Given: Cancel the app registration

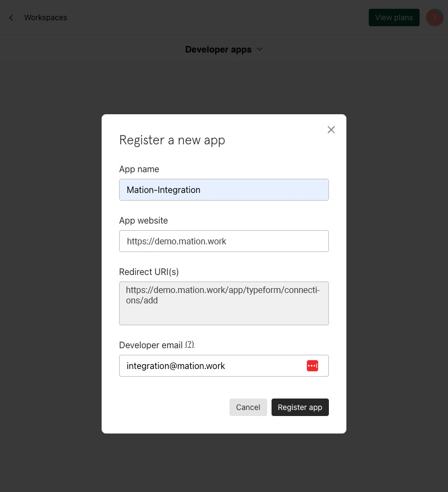Looking at the screenshot, I should [248, 407].
